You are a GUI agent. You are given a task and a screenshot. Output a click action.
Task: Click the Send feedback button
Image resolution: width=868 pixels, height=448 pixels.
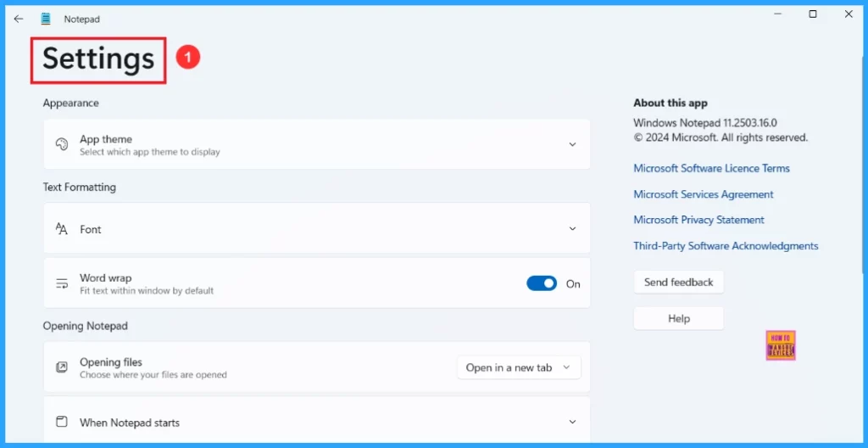pyautogui.click(x=679, y=283)
